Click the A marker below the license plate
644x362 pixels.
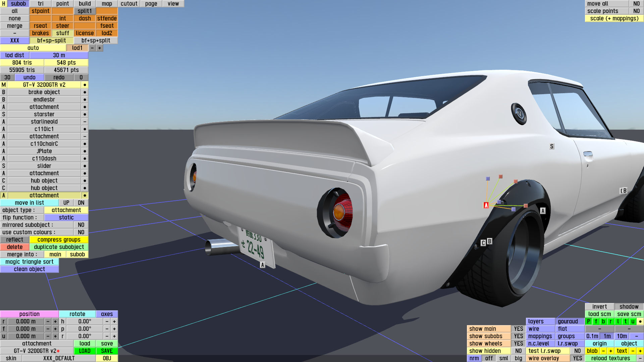(x=263, y=265)
